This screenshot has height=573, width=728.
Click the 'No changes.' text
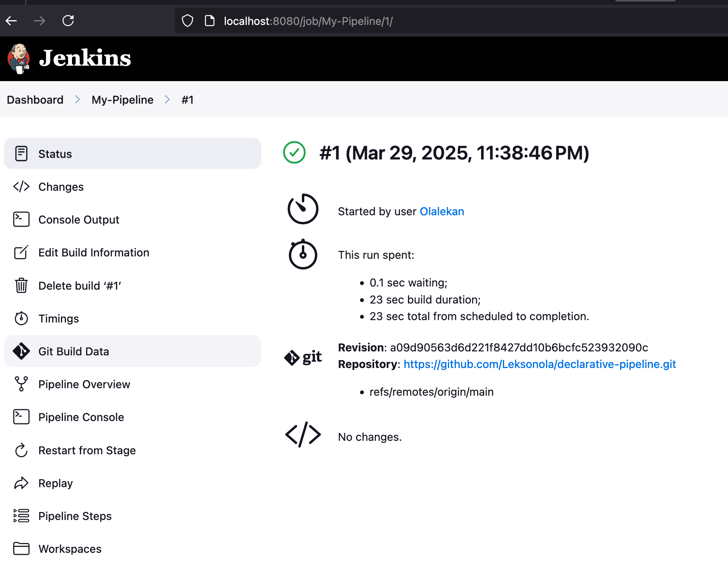tap(370, 437)
